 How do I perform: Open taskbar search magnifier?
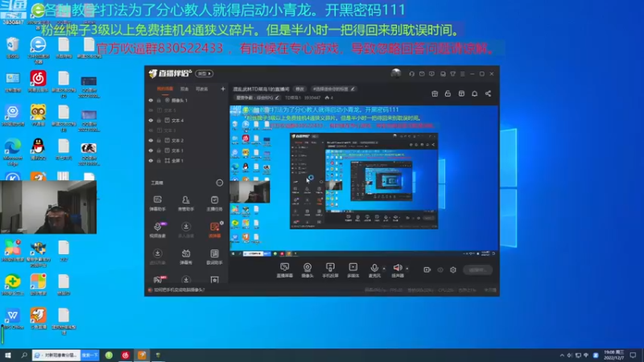click(x=24, y=355)
